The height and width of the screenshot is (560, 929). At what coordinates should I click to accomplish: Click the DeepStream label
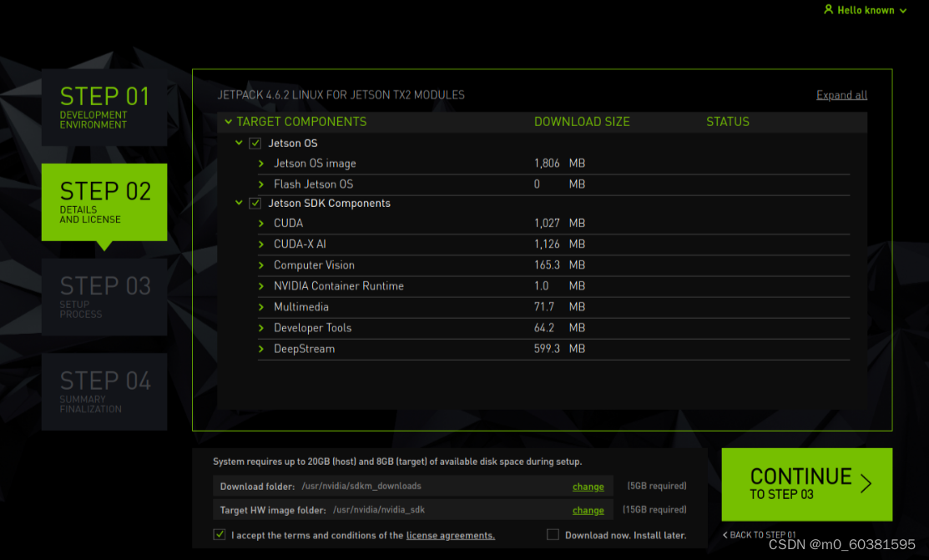click(304, 349)
